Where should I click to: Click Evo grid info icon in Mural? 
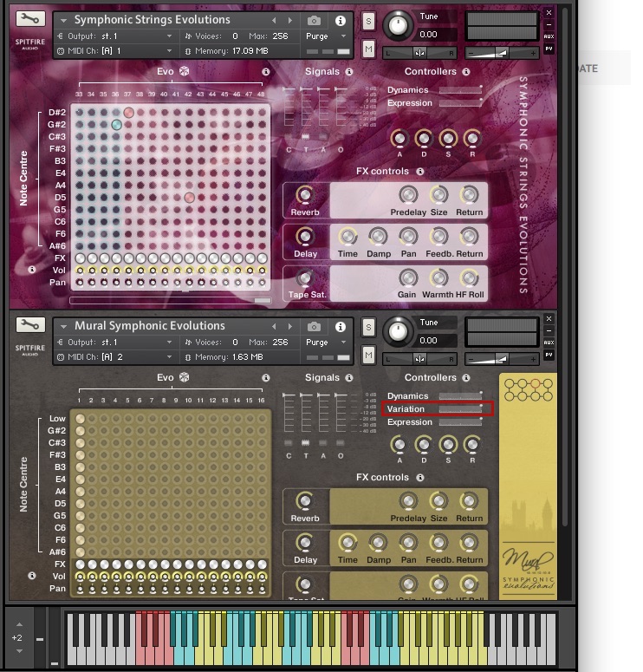(x=266, y=378)
